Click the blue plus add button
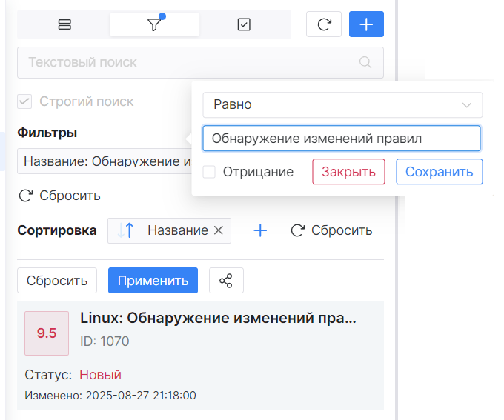The image size is (504, 420). click(x=366, y=24)
